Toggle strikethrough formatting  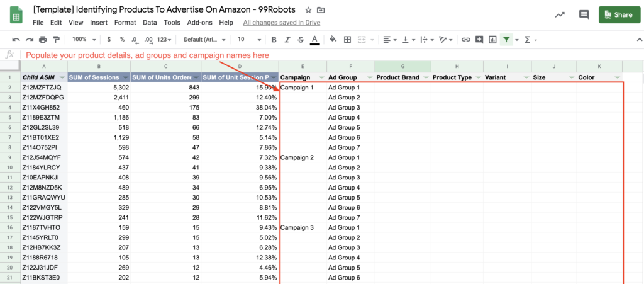pos(300,39)
